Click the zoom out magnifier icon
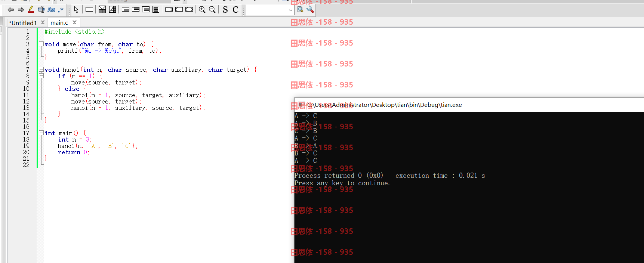Image resolution: width=644 pixels, height=263 pixels. 212,10
